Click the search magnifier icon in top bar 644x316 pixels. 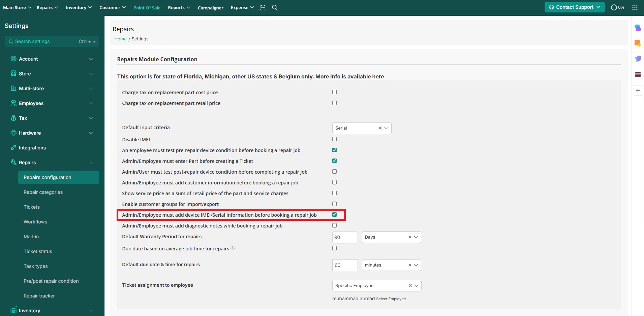[275, 8]
